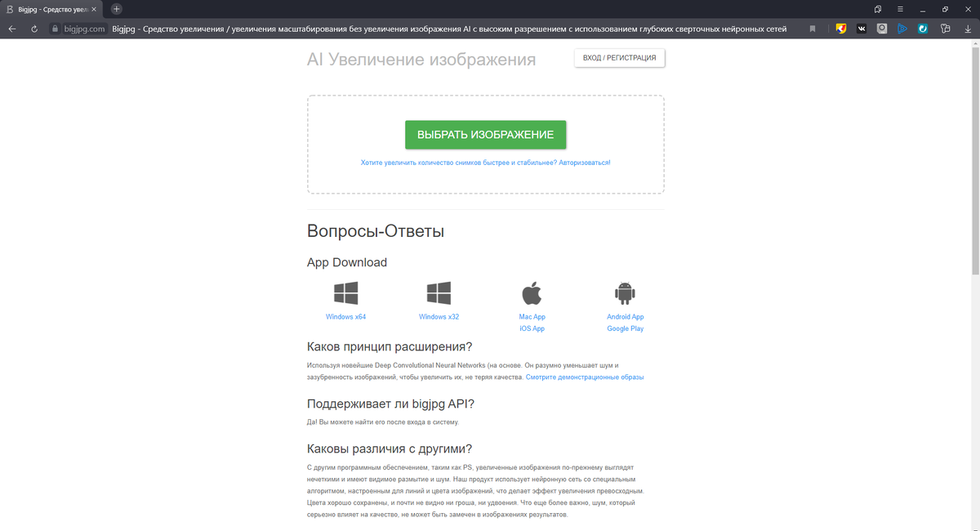The width and height of the screenshot is (980, 531).
Task: Open the browser downloads arrow icon
Action: 968,29
